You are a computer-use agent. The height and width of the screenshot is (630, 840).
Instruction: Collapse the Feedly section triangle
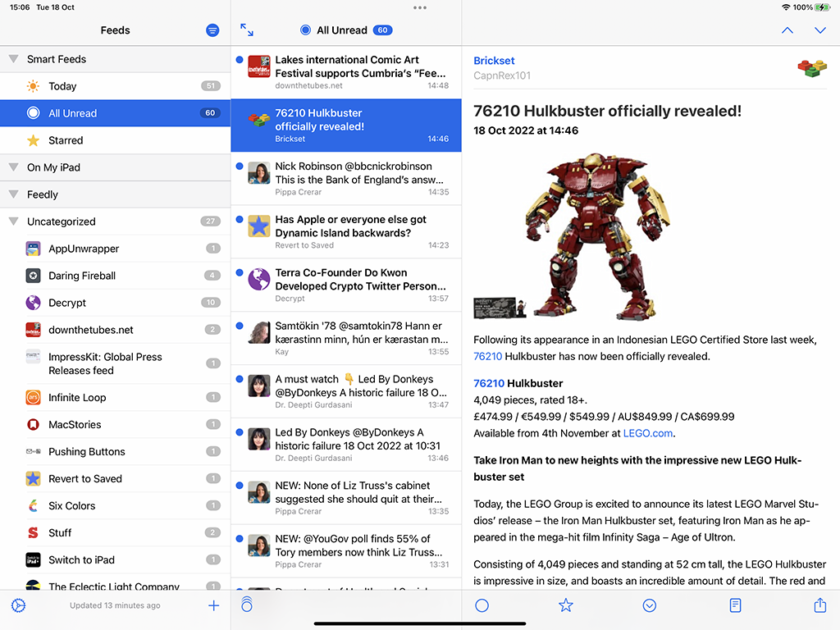[x=14, y=194]
